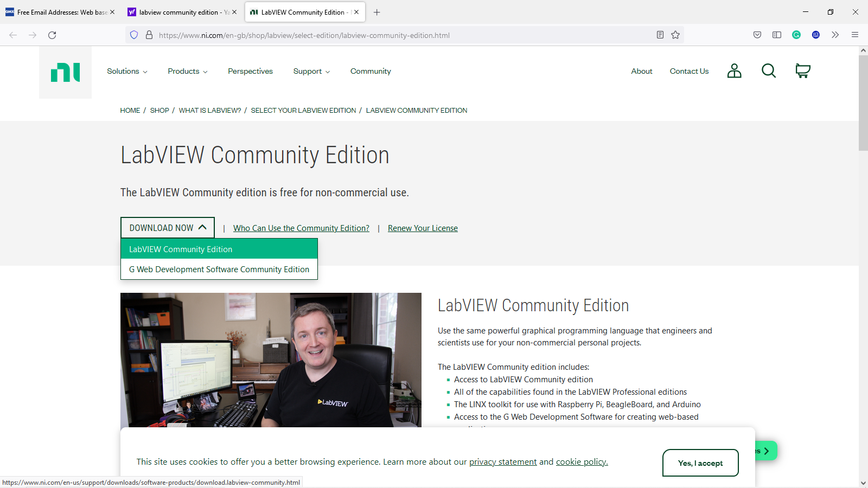This screenshot has height=488, width=868.
Task: Open the site search magnifier icon
Action: (769, 71)
